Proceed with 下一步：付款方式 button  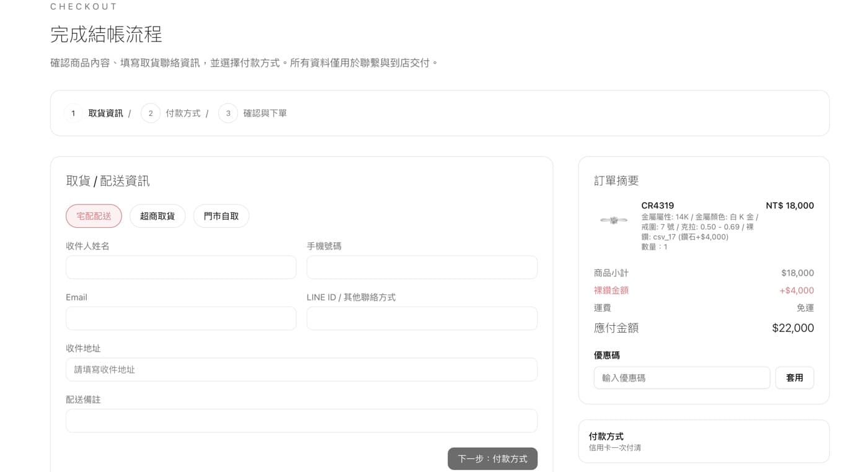point(492,459)
